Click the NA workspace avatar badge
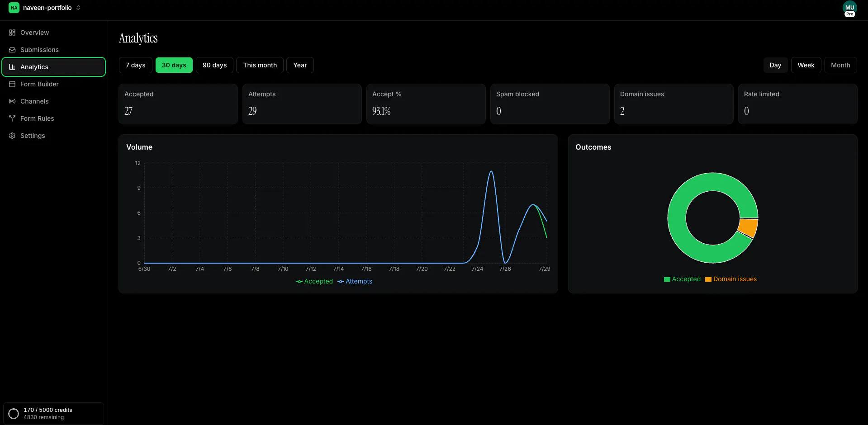868x425 pixels. click(x=14, y=8)
